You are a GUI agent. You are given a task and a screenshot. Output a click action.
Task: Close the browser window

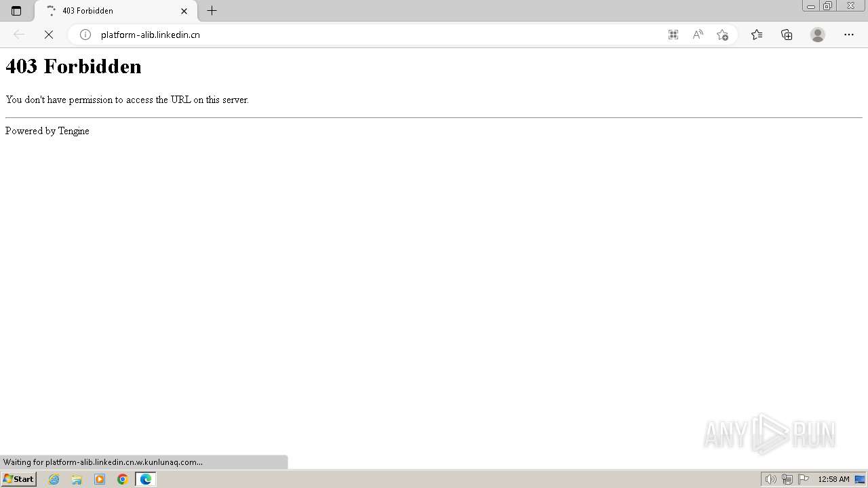(x=850, y=6)
